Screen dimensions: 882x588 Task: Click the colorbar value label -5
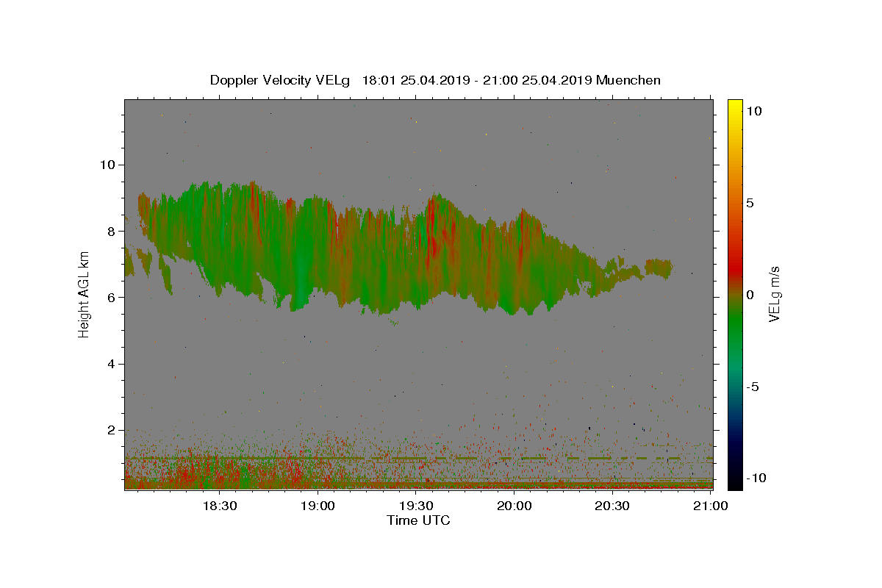pyautogui.click(x=754, y=387)
